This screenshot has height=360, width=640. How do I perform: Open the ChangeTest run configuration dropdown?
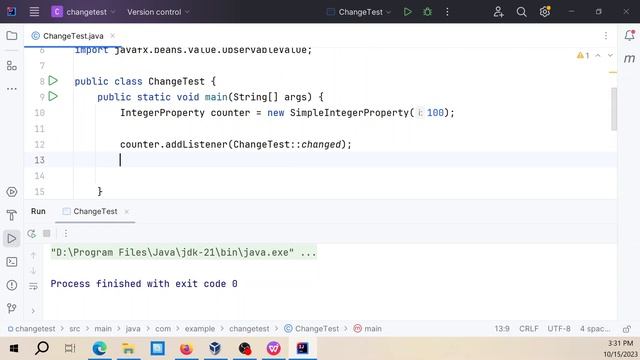click(x=359, y=12)
